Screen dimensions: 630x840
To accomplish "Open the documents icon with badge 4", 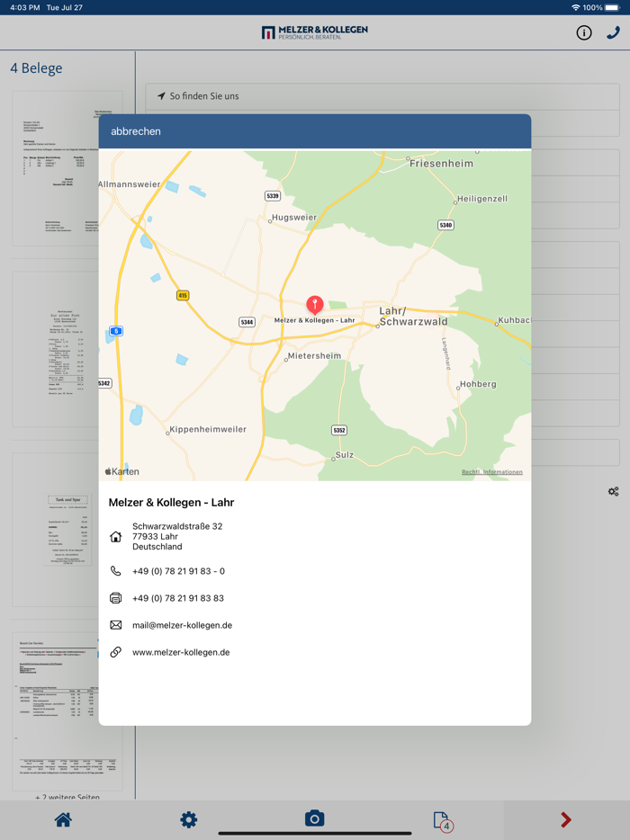I will 443,821.
